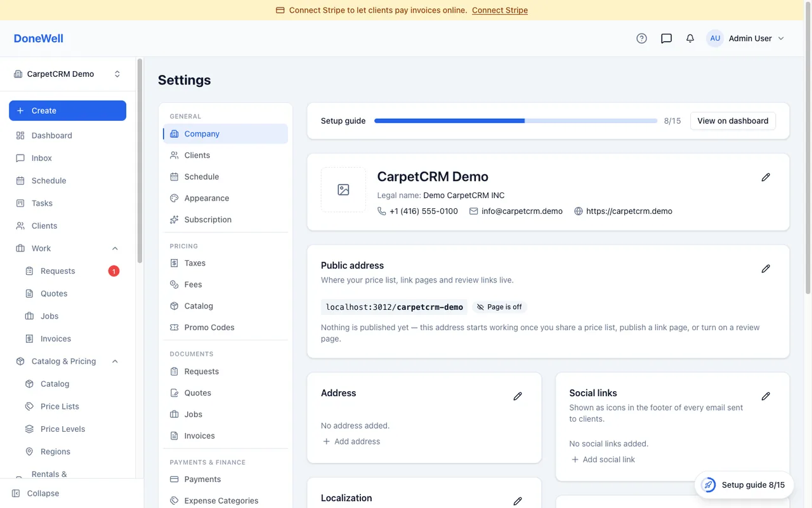Edit Social links with pencil icon
Image resolution: width=812 pixels, height=508 pixels.
(766, 396)
